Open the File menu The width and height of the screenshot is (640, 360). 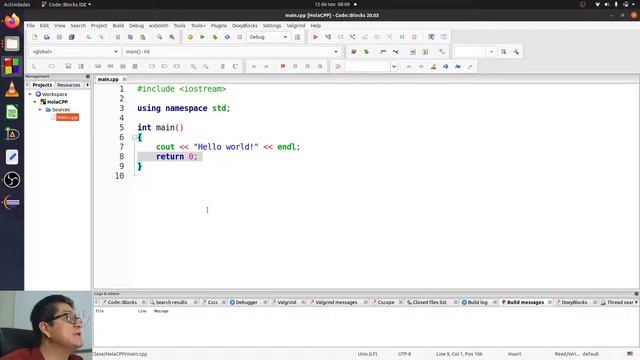[31, 26]
